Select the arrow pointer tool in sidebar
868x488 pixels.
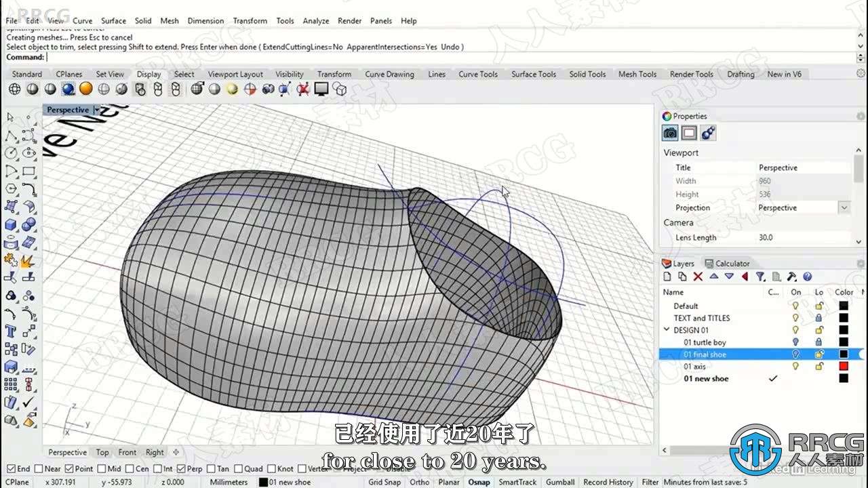point(11,117)
